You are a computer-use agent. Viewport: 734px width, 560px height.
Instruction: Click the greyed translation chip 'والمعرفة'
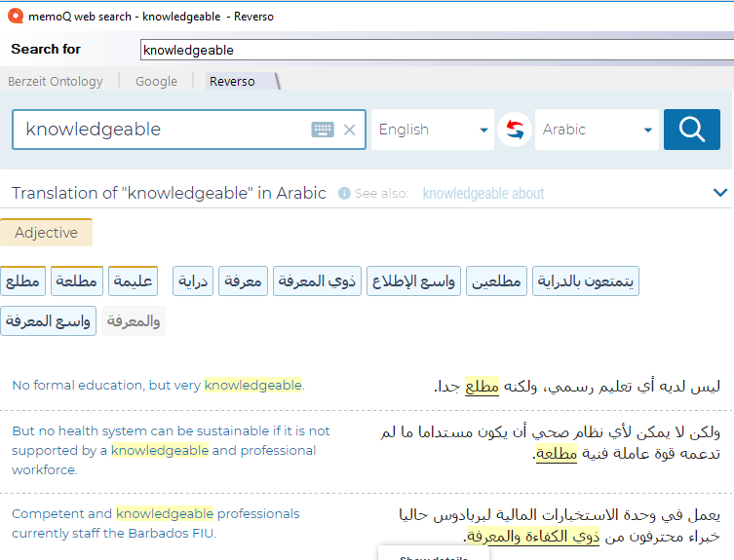click(x=134, y=320)
